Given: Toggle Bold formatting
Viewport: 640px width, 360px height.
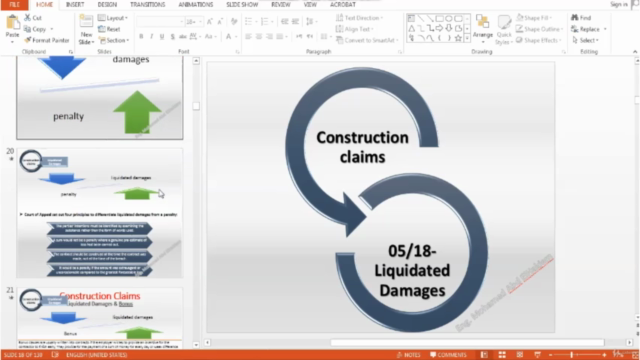Looking at the screenshot, I should coord(141,37).
